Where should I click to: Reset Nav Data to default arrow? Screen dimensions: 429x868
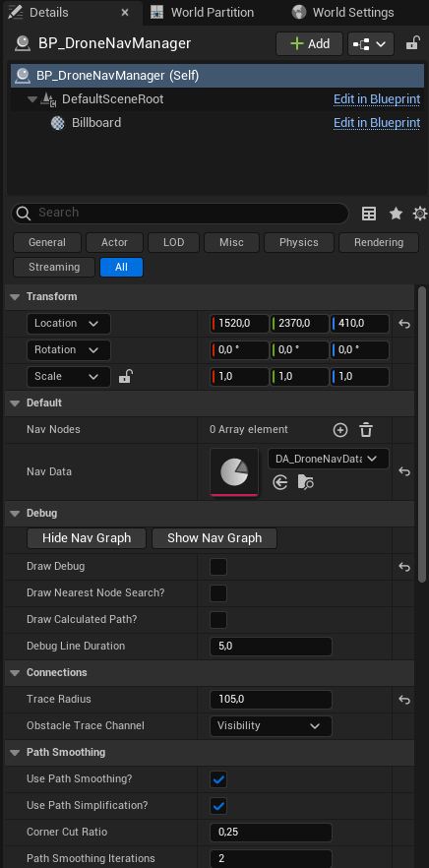404,472
